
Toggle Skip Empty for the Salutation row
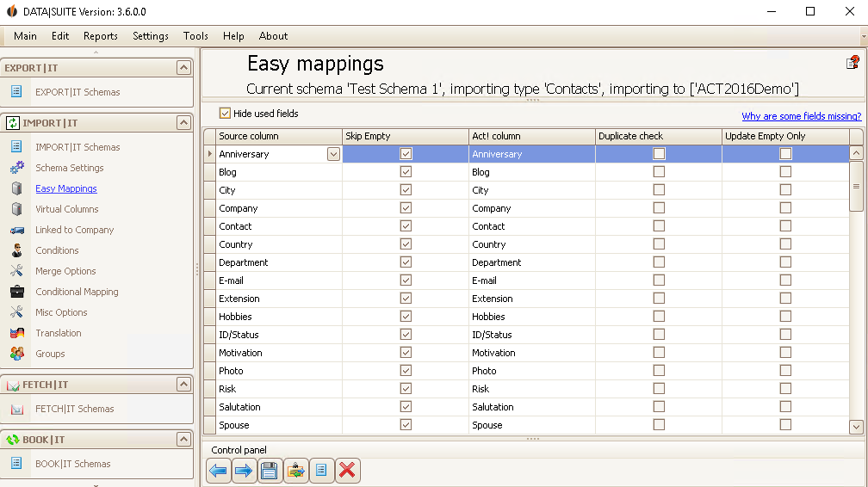pyautogui.click(x=406, y=407)
